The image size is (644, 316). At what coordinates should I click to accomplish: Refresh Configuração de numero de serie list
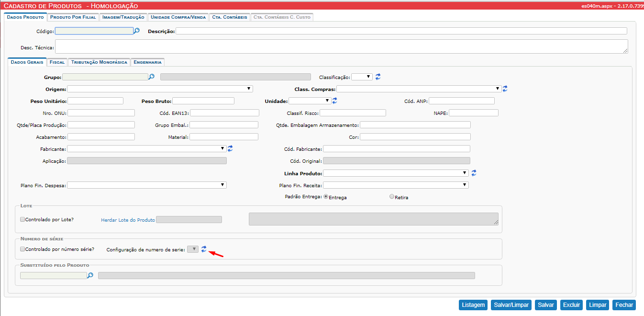point(204,249)
